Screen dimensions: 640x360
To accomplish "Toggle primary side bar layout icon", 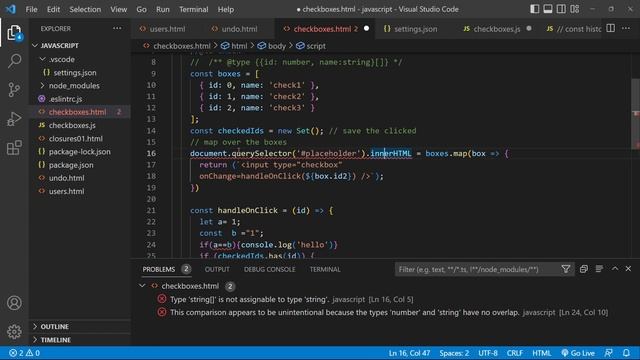I will click(x=534, y=9).
